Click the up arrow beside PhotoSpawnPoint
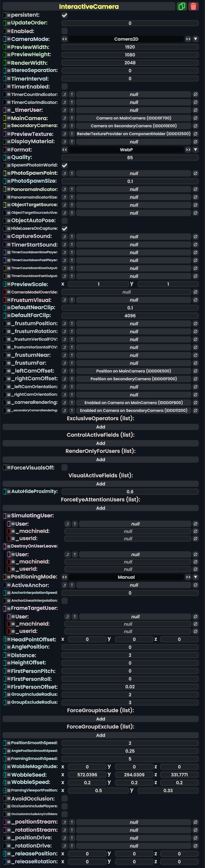 tap(72, 173)
